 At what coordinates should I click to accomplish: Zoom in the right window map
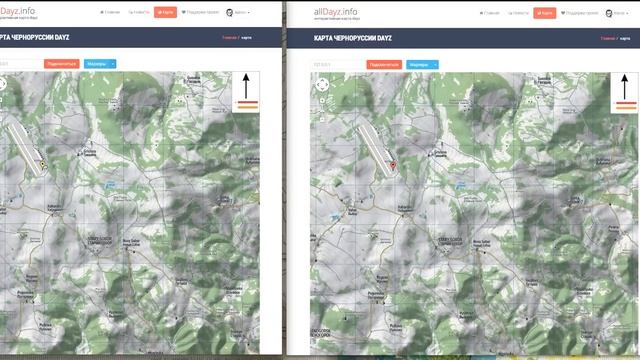pyautogui.click(x=322, y=100)
